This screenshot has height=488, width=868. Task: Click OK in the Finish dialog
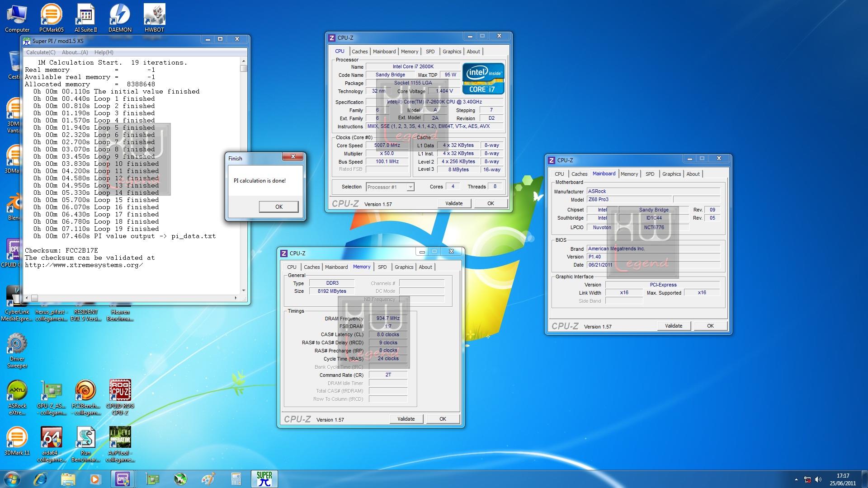pos(279,206)
